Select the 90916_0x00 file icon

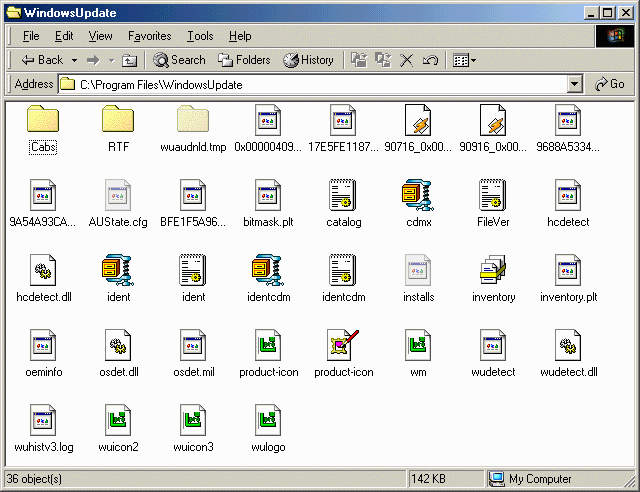click(493, 120)
